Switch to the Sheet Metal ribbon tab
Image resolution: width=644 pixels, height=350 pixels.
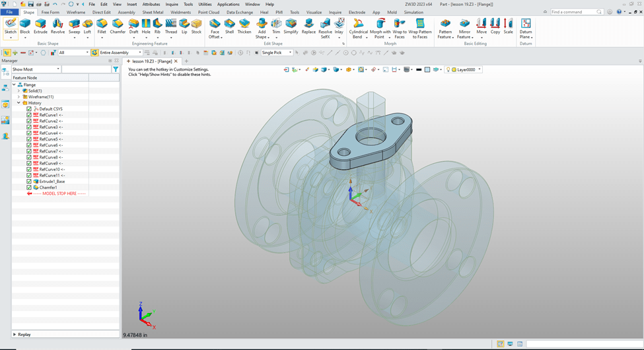(153, 13)
